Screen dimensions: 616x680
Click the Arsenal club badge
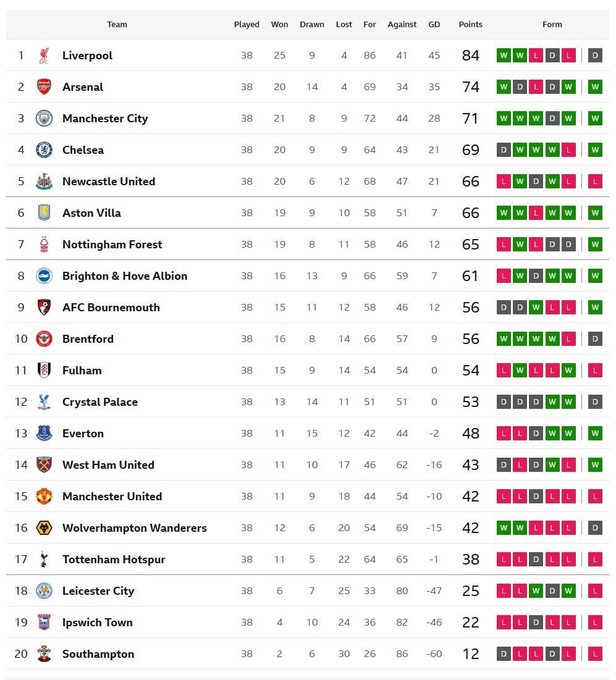44,86
